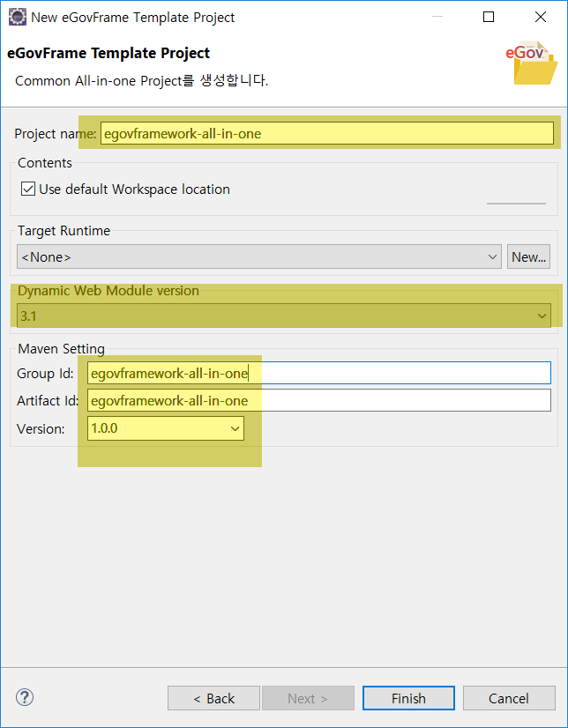Click the Eclipse window icon in title bar
Viewport: 568px width, 728px height.
(x=18, y=17)
